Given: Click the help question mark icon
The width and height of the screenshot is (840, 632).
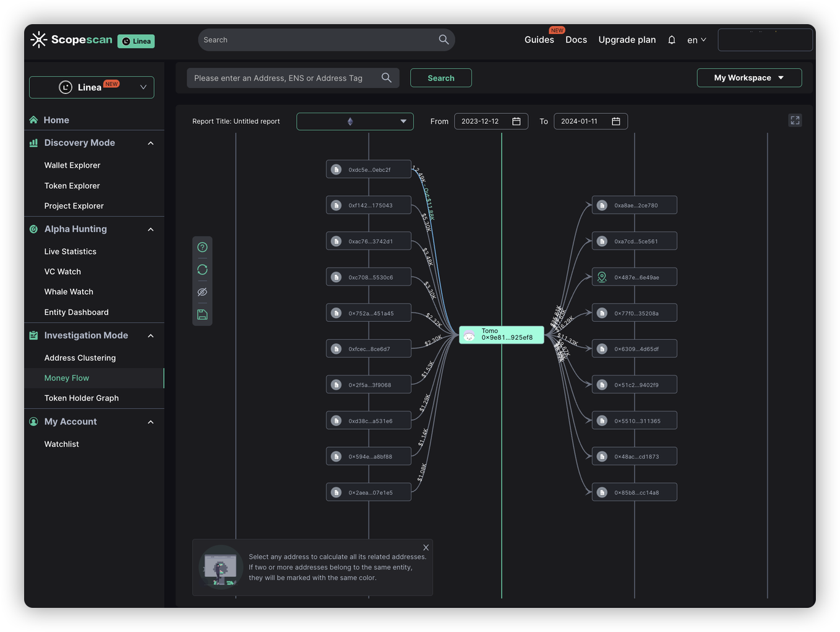Looking at the screenshot, I should 202,247.
